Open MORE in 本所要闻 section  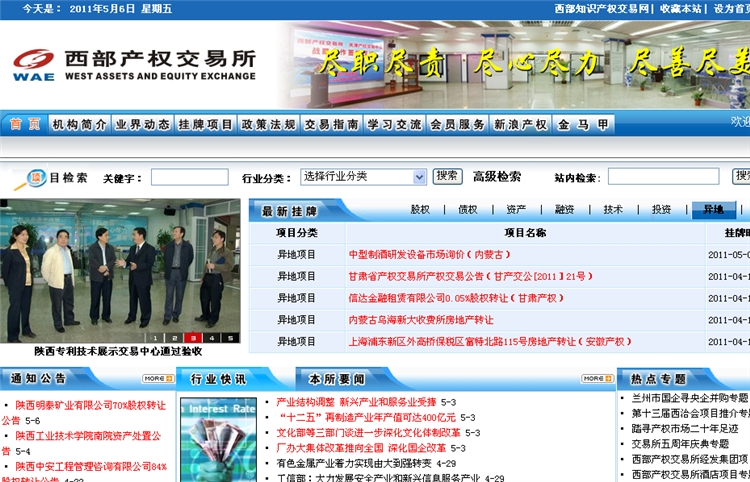[597, 379]
